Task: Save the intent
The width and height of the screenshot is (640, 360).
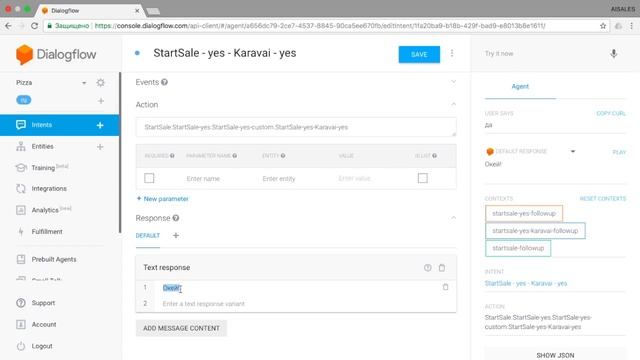Action: [x=419, y=54]
